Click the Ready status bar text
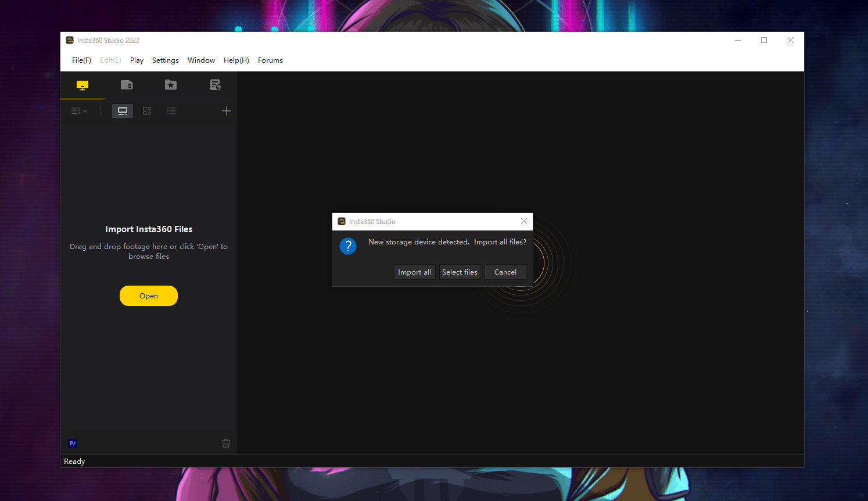 (74, 462)
